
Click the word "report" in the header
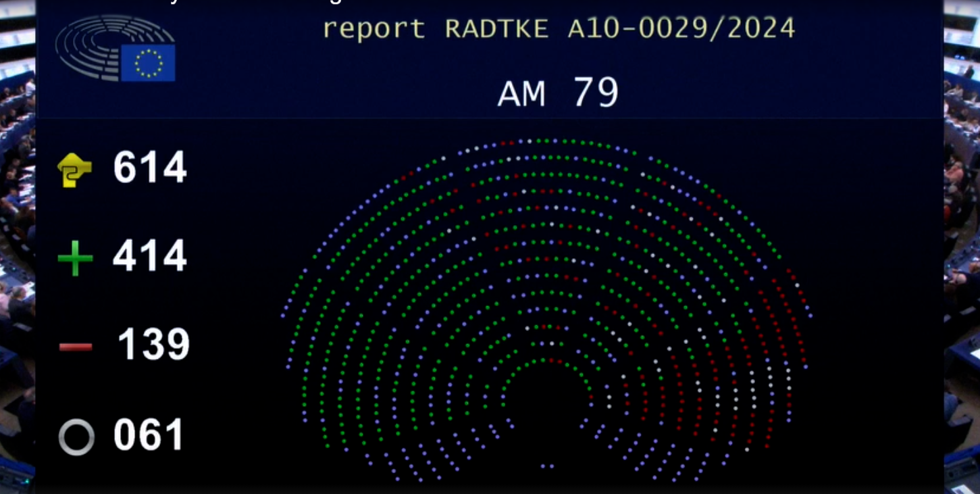pos(373,29)
